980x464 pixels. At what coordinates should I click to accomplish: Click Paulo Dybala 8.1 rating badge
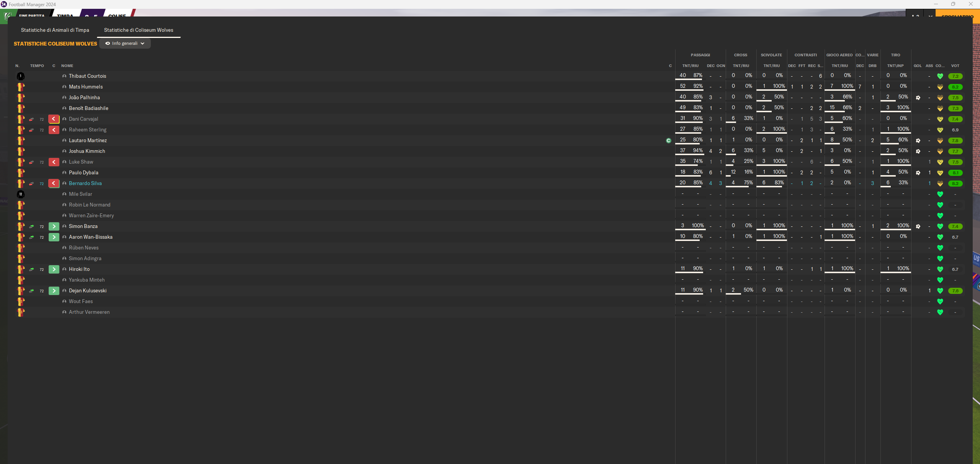(955, 173)
